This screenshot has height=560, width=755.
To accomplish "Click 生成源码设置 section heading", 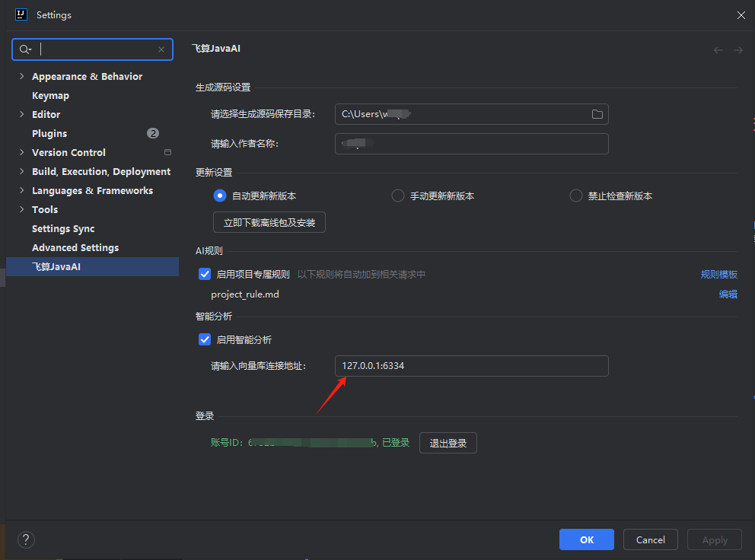I will pos(223,87).
